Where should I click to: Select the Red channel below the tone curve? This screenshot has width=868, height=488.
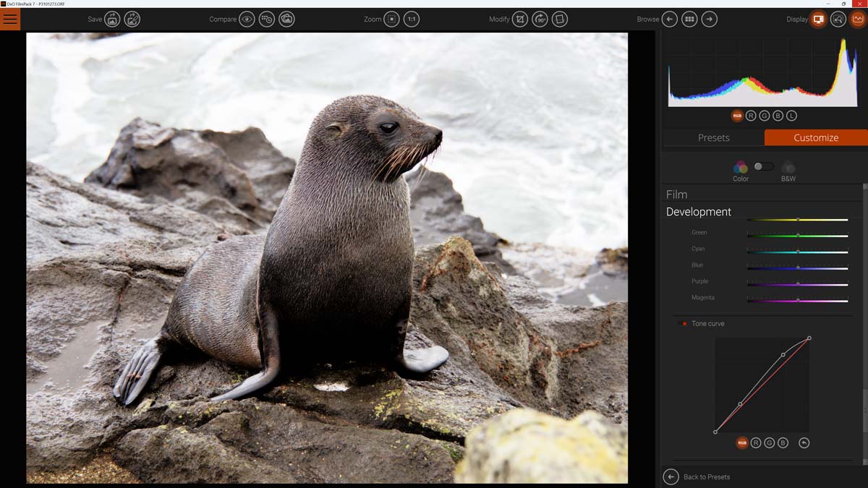click(757, 442)
